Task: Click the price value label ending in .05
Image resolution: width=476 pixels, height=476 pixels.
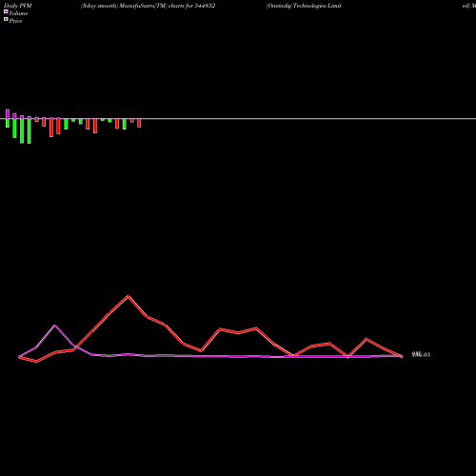Action: point(421,355)
